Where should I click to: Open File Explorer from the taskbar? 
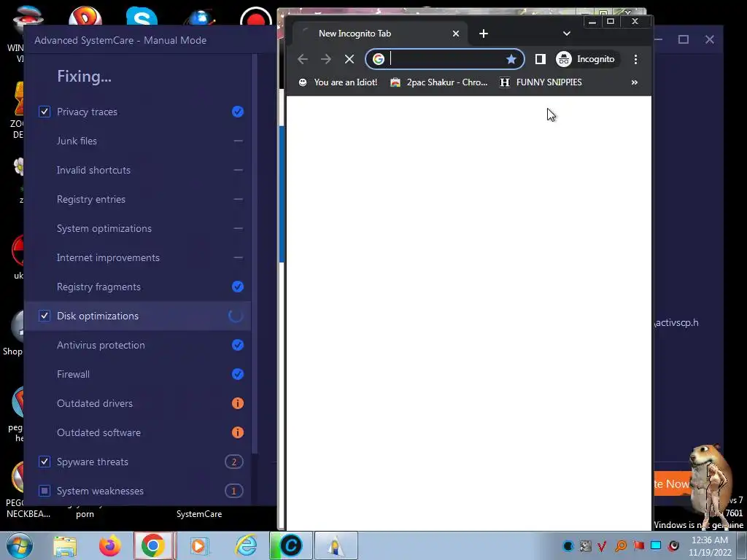pyautogui.click(x=65, y=546)
